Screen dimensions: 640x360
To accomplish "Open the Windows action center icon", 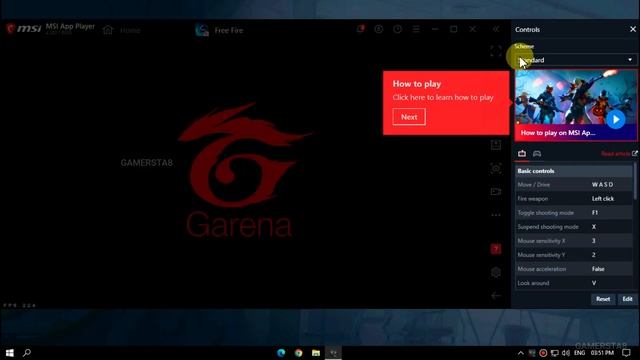I will point(627,353).
